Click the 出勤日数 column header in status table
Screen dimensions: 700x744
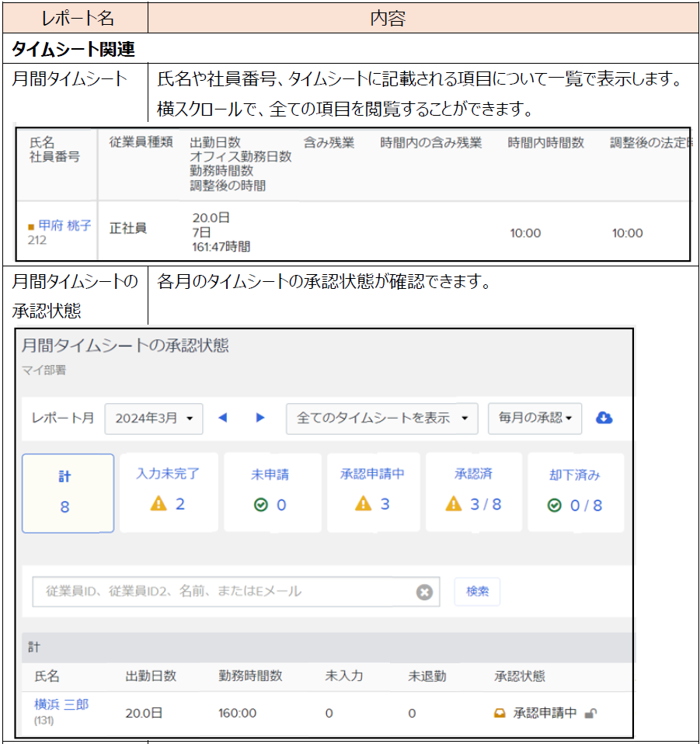click(x=151, y=676)
